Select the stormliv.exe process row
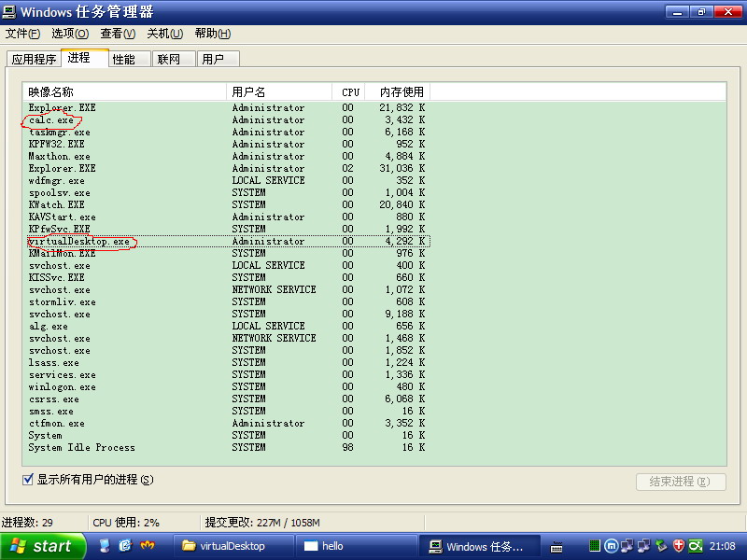This screenshot has height=560, width=747. click(x=226, y=301)
